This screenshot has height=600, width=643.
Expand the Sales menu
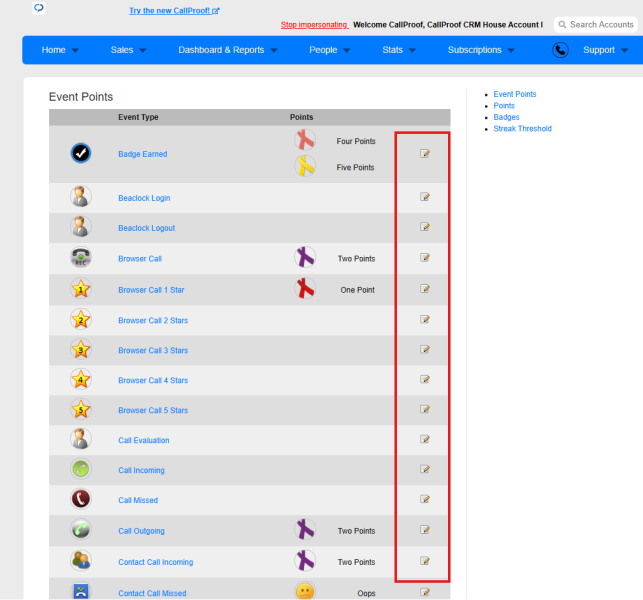[128, 50]
